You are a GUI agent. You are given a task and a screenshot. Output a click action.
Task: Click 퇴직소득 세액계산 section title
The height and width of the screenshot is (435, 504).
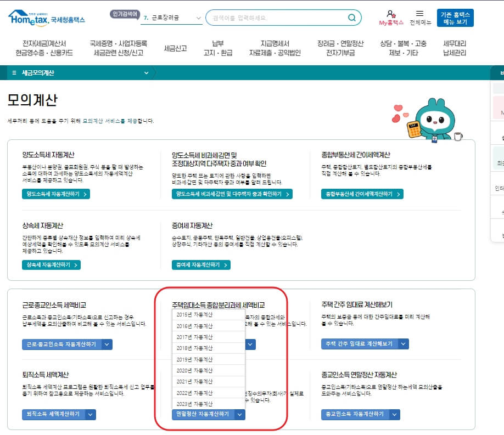coord(46,375)
